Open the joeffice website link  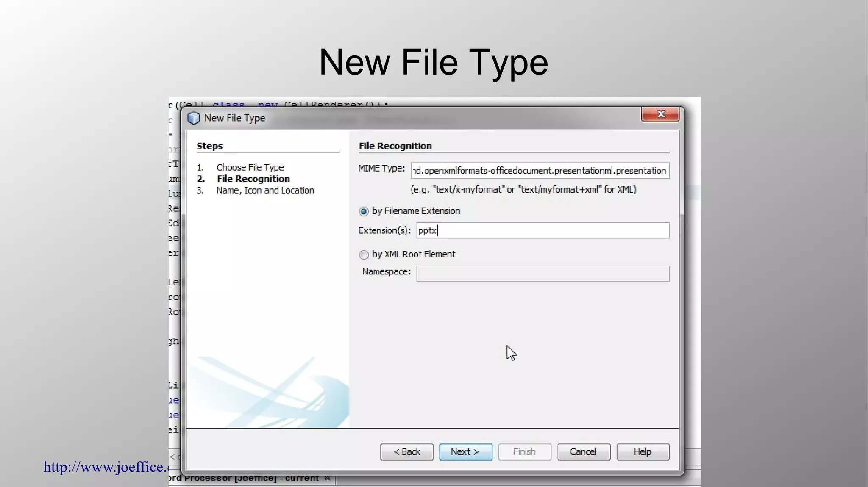[106, 467]
